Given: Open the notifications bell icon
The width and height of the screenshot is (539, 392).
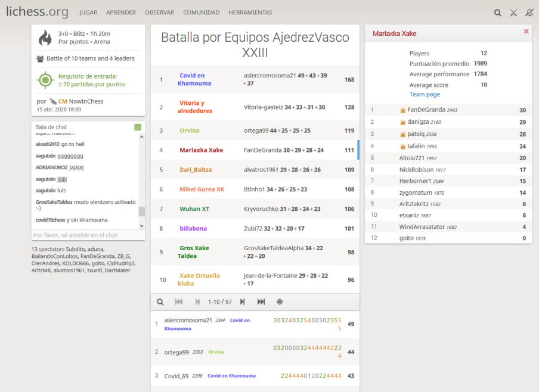Looking at the screenshot, I should 529,13.
